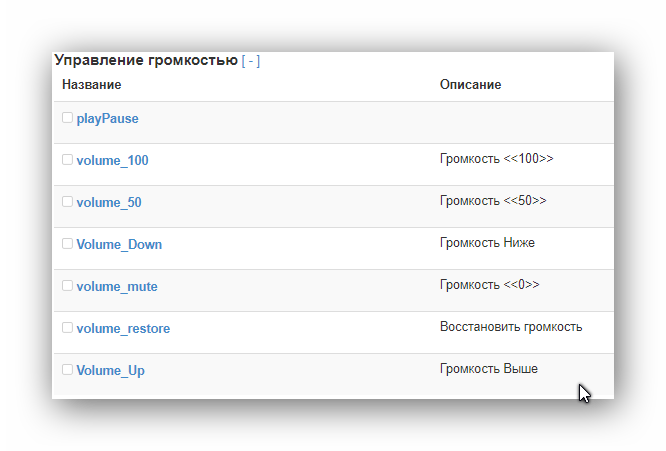Open the volume_restore link
The height and width of the screenshot is (451, 666).
pos(122,329)
